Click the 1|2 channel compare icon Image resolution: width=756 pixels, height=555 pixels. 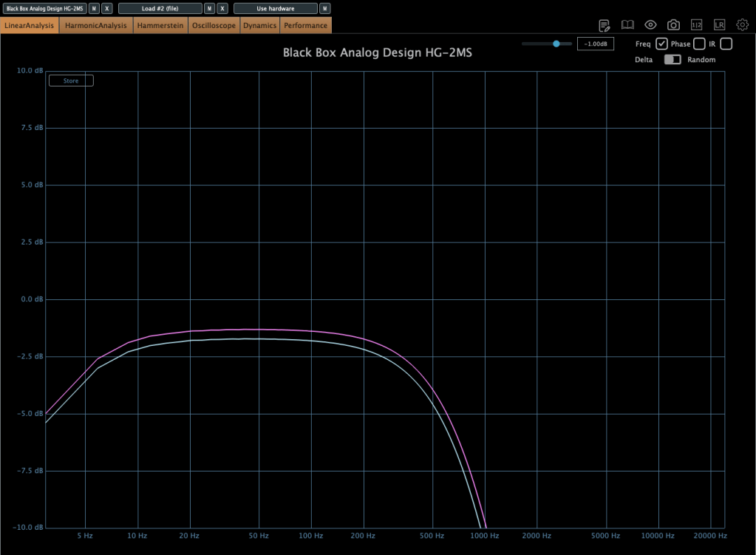click(x=696, y=25)
